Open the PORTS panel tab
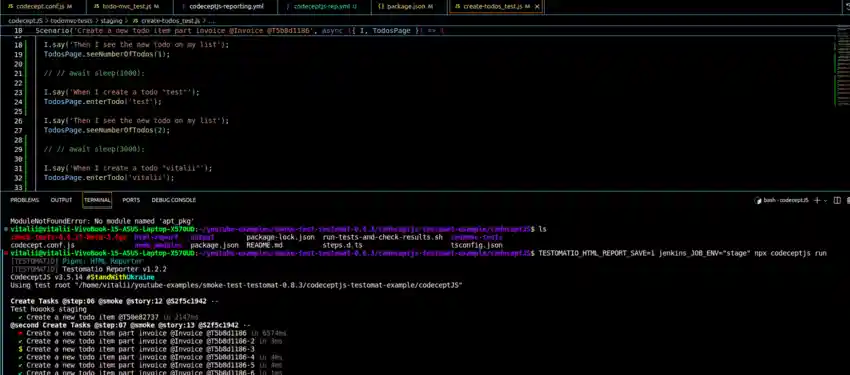Image resolution: width=850 pixels, height=375 pixels. (131, 200)
